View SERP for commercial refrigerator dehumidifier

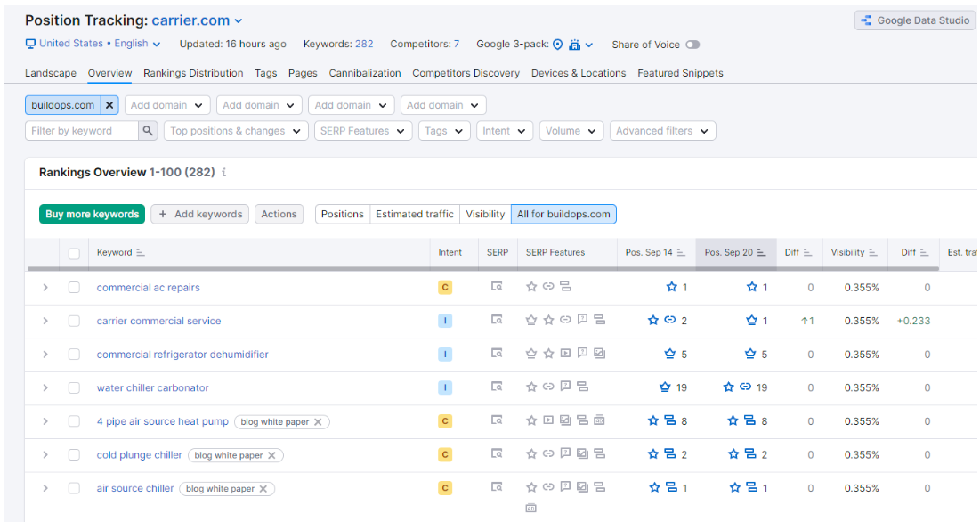497,354
